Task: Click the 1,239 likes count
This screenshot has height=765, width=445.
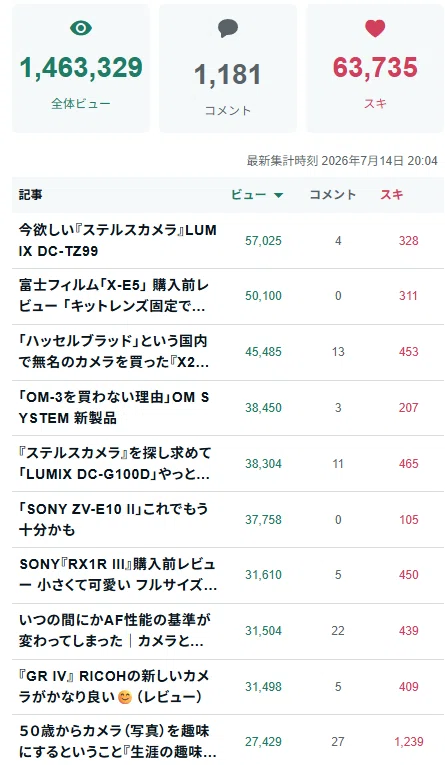Action: (409, 742)
